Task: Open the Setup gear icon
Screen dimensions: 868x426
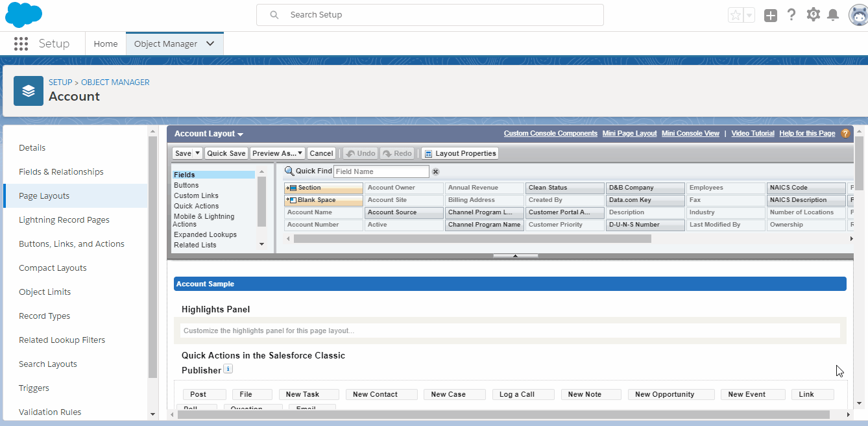Action: tap(813, 14)
